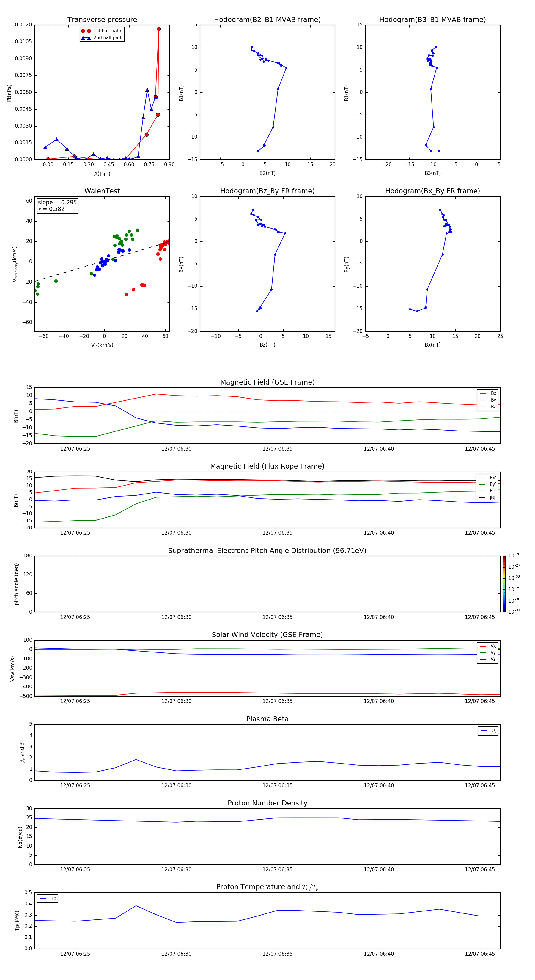Click the 'slope = 0.295' annotation
The image size is (535, 980).
57,203
